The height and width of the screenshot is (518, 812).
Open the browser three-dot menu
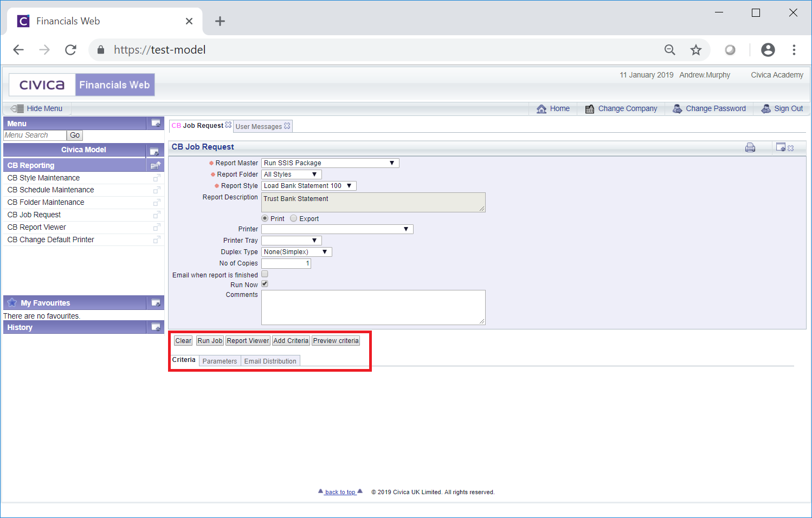[x=794, y=50]
